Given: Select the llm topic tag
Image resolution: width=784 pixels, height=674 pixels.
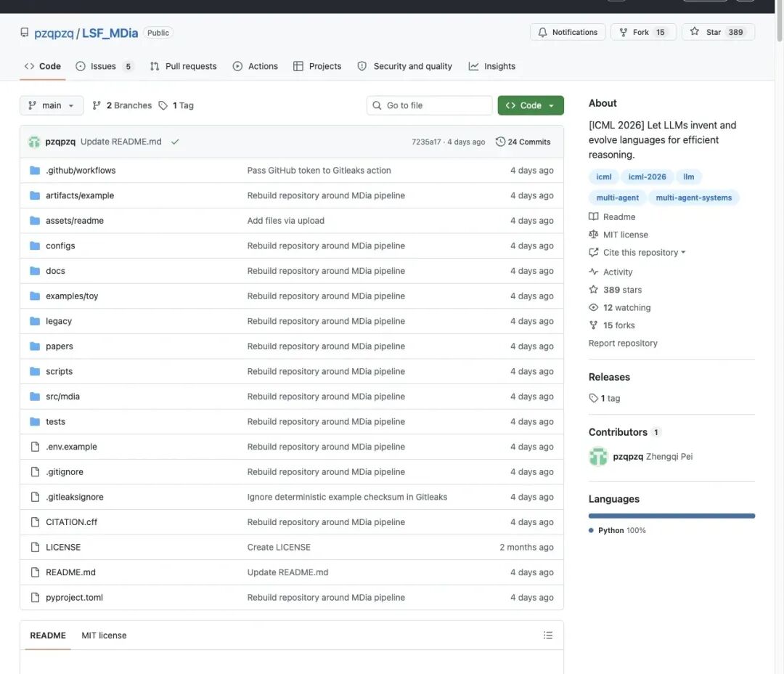Looking at the screenshot, I should click(x=688, y=176).
